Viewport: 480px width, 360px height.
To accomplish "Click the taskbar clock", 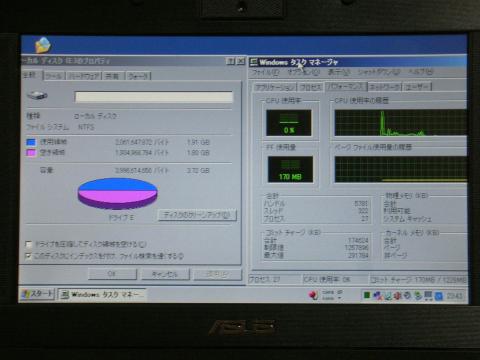I will point(454,296).
